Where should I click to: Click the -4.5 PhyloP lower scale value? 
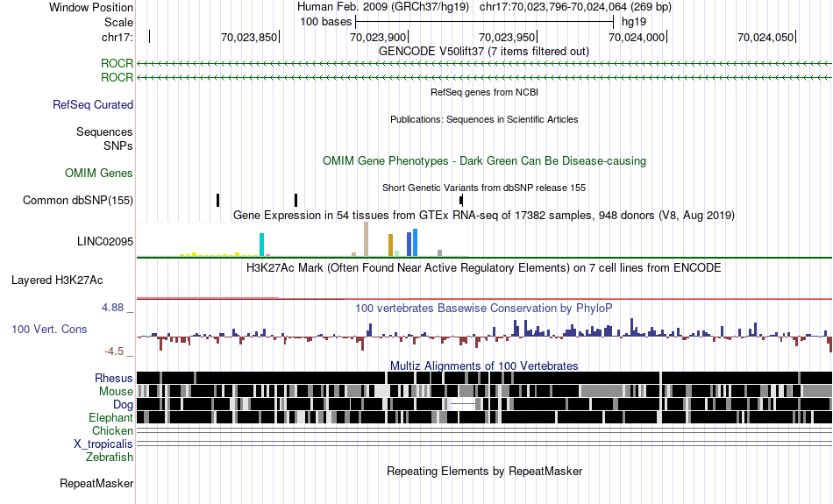[x=114, y=351]
